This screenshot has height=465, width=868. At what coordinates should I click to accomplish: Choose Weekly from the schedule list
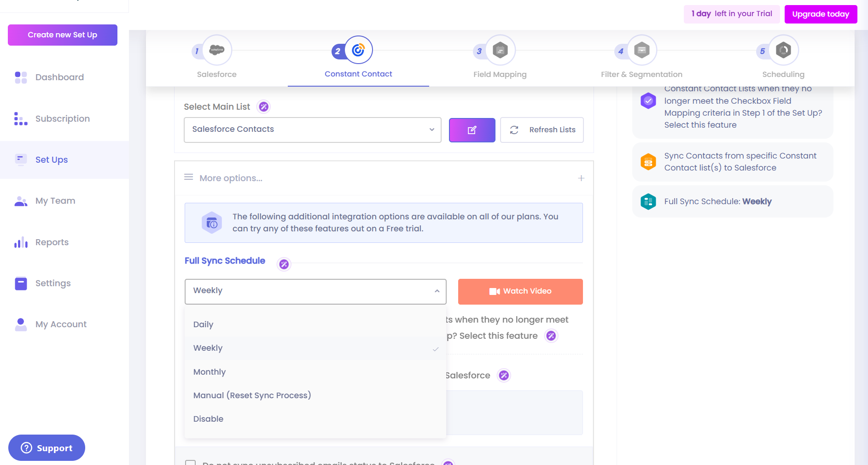[315, 348]
